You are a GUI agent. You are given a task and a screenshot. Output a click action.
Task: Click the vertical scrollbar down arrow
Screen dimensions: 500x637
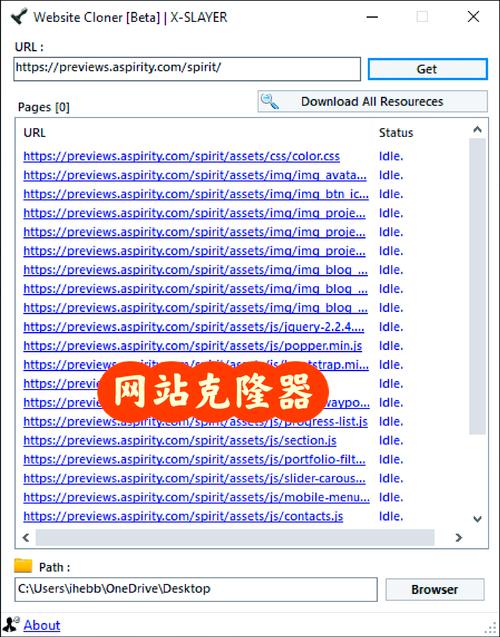click(x=477, y=519)
